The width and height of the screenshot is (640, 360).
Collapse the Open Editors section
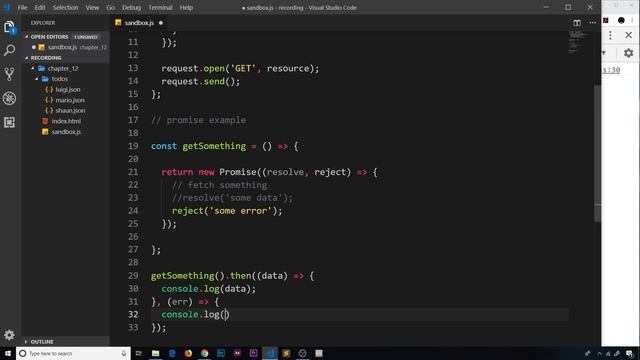[x=27, y=37]
